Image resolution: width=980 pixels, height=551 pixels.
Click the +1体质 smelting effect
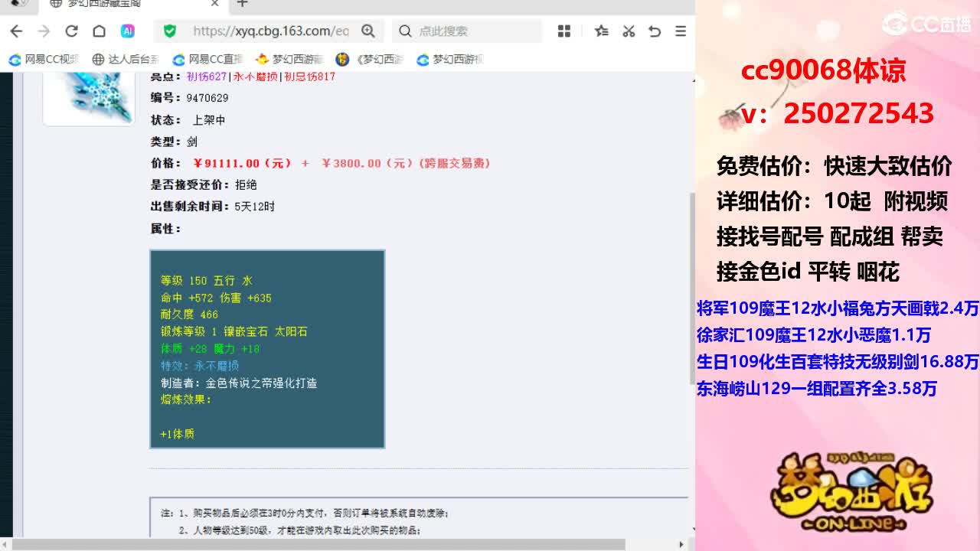[177, 434]
